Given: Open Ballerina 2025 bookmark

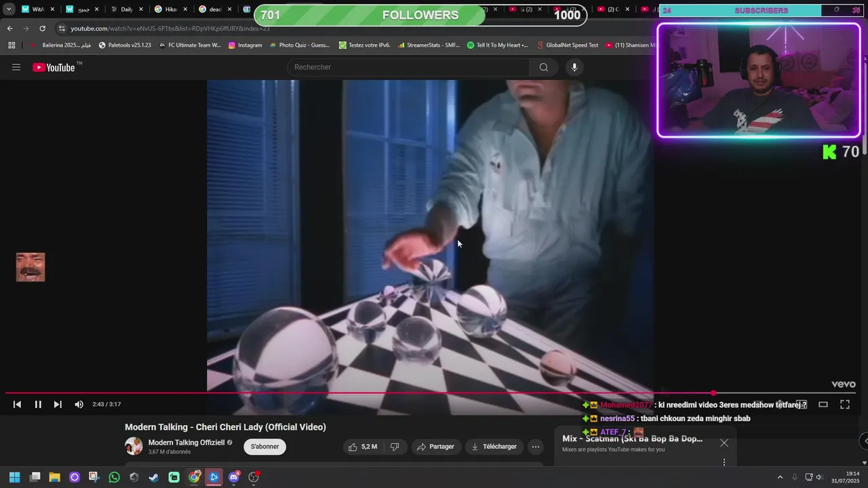Looking at the screenshot, I should 60,45.
